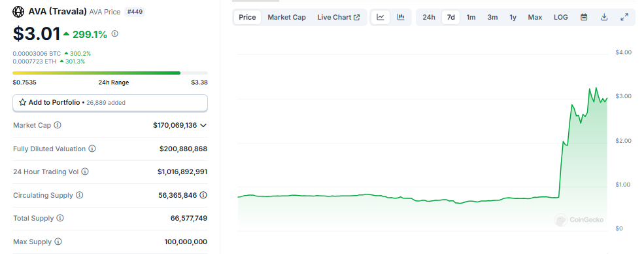This screenshot has height=254, width=644.
Task: Click info icon next to Total Supply
Action: coord(60,218)
